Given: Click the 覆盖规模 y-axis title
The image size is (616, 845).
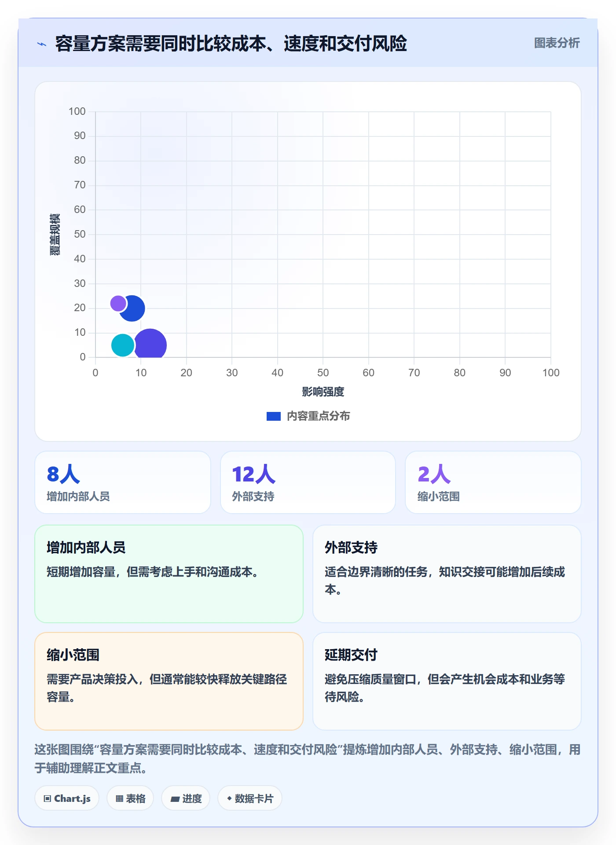Looking at the screenshot, I should [x=55, y=235].
